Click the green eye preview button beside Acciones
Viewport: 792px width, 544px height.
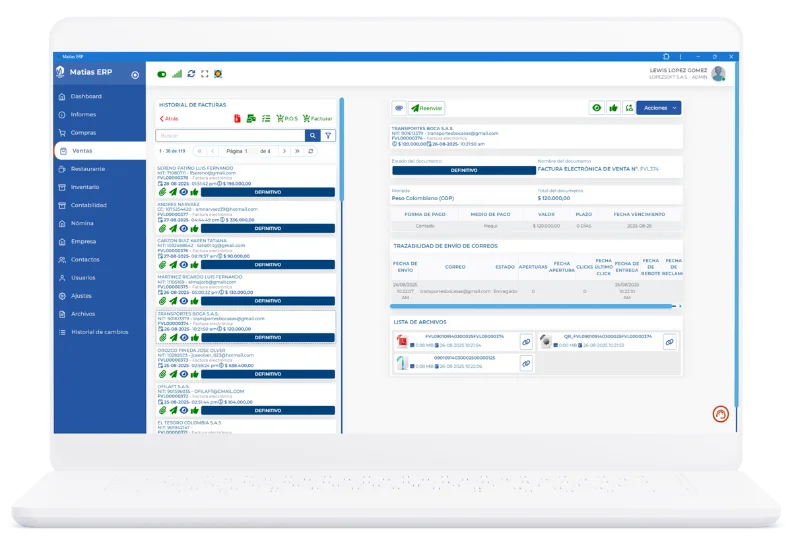[x=597, y=108]
